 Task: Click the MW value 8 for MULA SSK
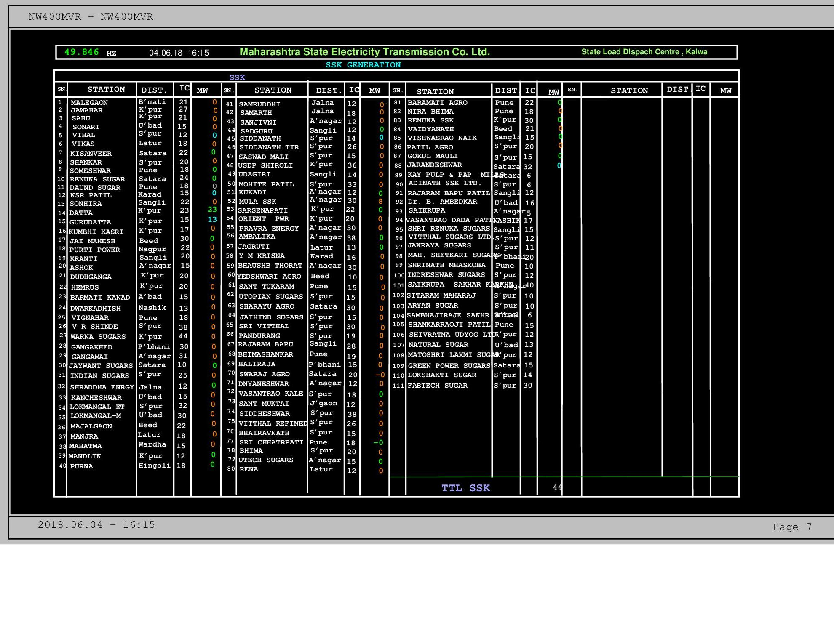pos(381,201)
